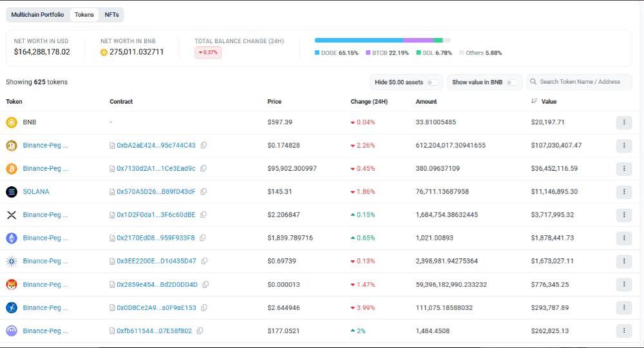The image size is (644, 348).
Task: Open more options for SOLANA row
Action: coord(624,191)
